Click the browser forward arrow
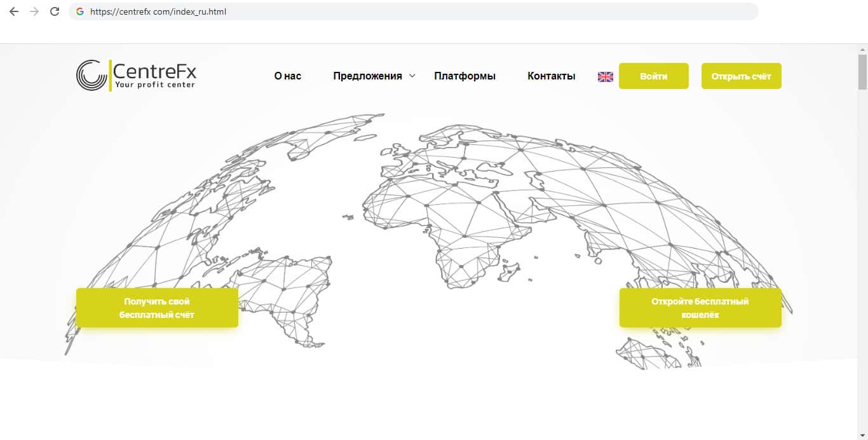This screenshot has height=440, width=868. pyautogui.click(x=34, y=11)
